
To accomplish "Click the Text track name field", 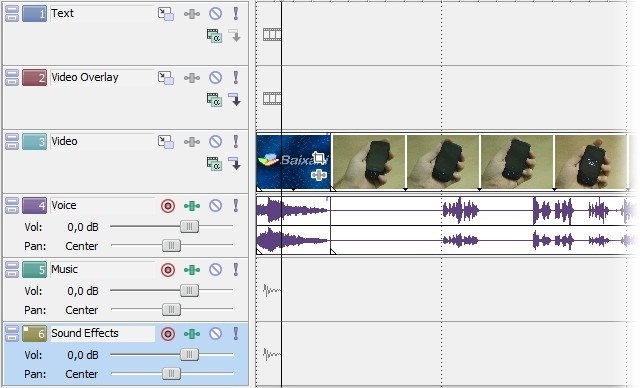I will click(x=102, y=13).
